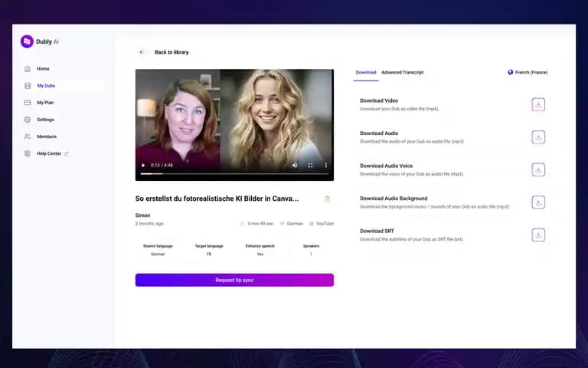Screen dimensions: 588x368
Task: Click the video preview thumbnail
Action: (x=234, y=125)
